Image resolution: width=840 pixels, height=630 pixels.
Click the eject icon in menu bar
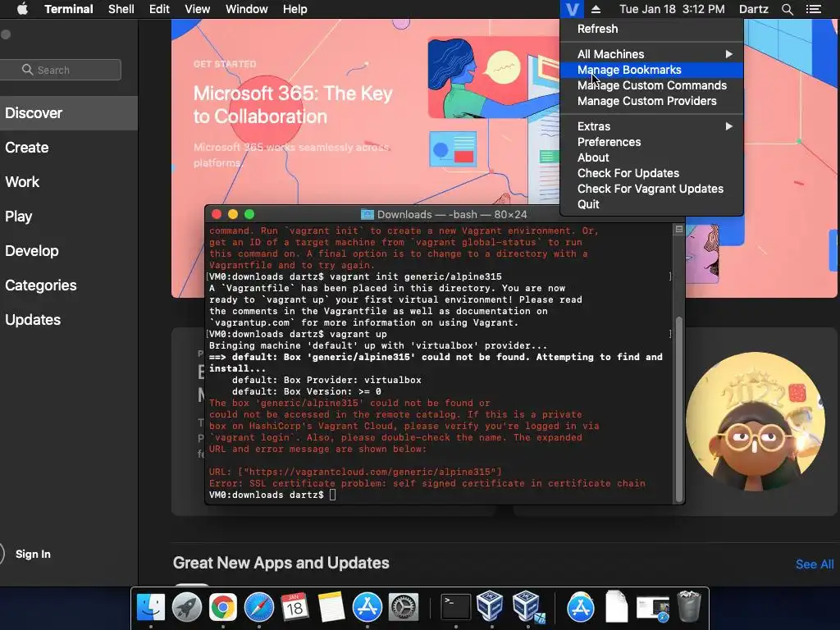(x=596, y=9)
